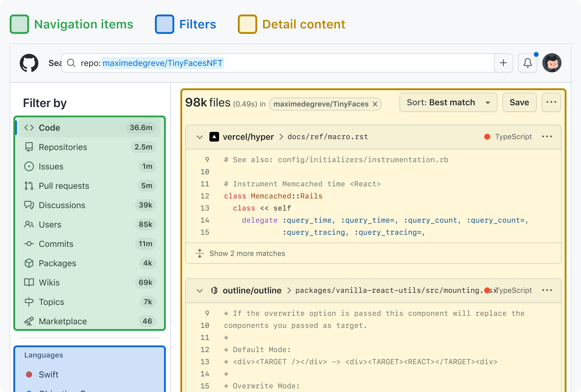The width and height of the screenshot is (581, 392).
Task: Click the Commits node icon
Action: 29,244
